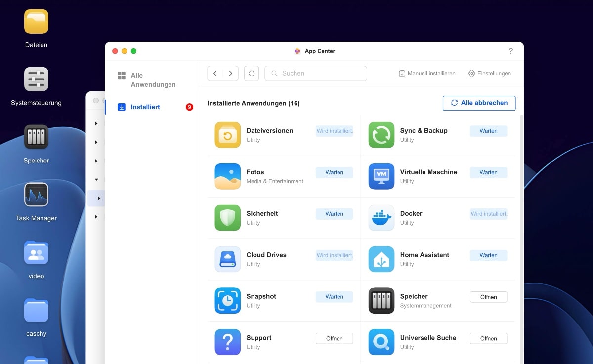The width and height of the screenshot is (593, 364).
Task: Open the Cloud Drives app icon
Action: click(x=227, y=259)
